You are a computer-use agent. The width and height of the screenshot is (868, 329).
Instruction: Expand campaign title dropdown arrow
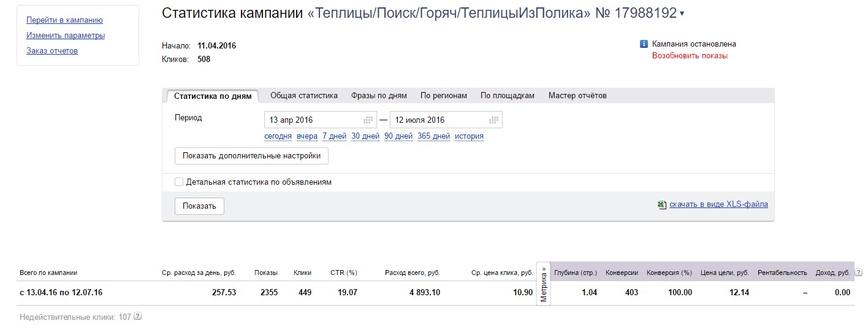[682, 14]
